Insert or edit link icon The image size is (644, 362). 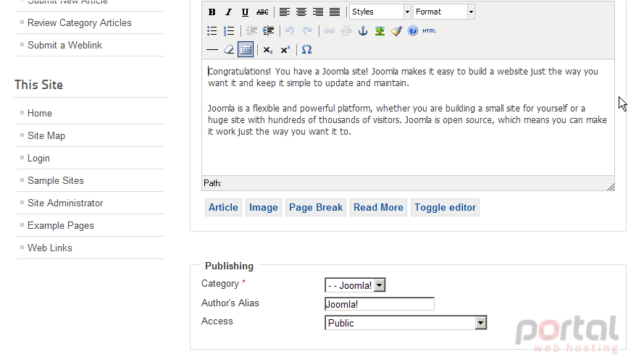point(330,31)
